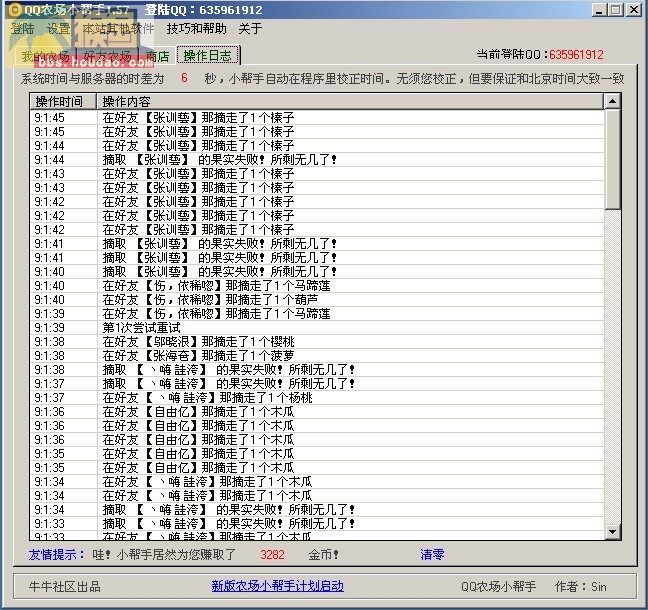Screen dimensions: 648x610
Task: Click the log scrollbar down arrow
Action: (612, 532)
